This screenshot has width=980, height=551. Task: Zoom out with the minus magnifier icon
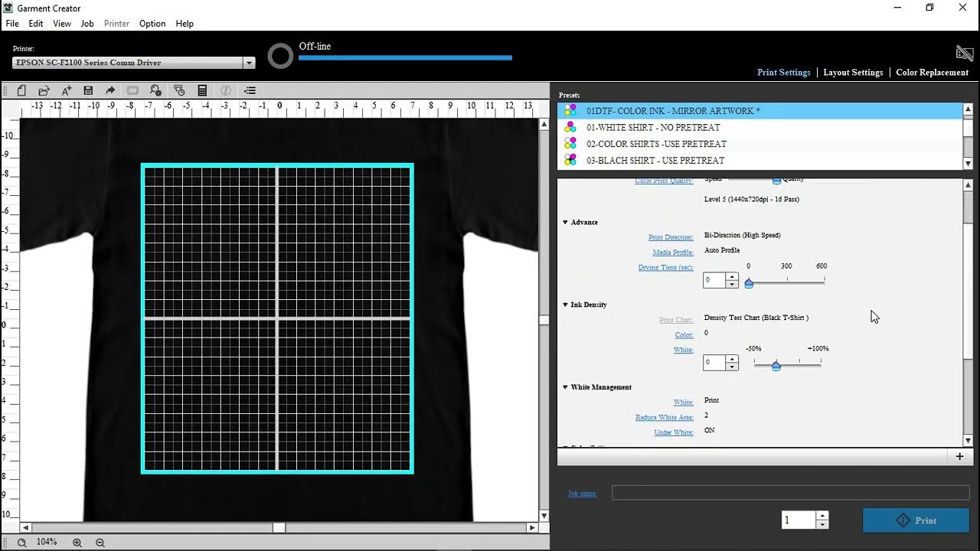100,543
